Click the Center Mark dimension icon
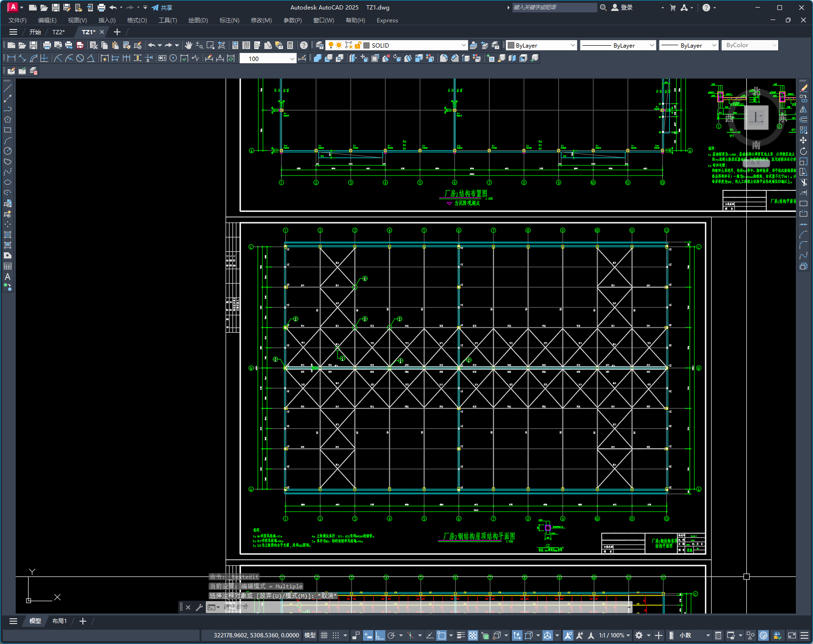Viewport: 813px width, 644px height. [173, 58]
